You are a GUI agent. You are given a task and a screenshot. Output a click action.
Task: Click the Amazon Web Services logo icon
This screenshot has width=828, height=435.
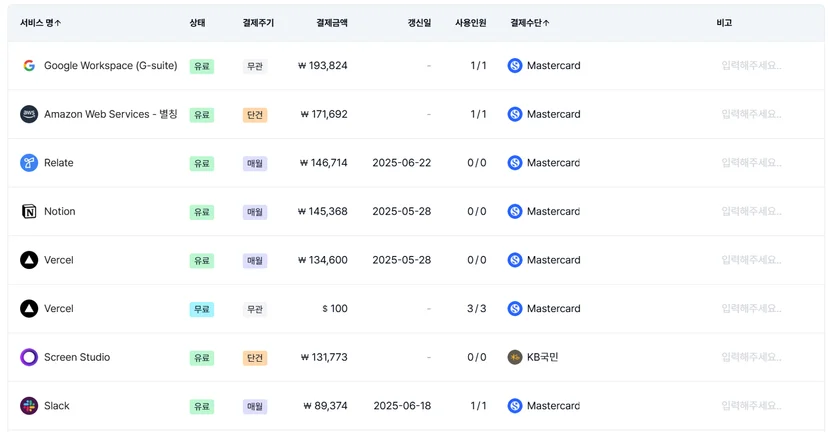tap(29, 114)
